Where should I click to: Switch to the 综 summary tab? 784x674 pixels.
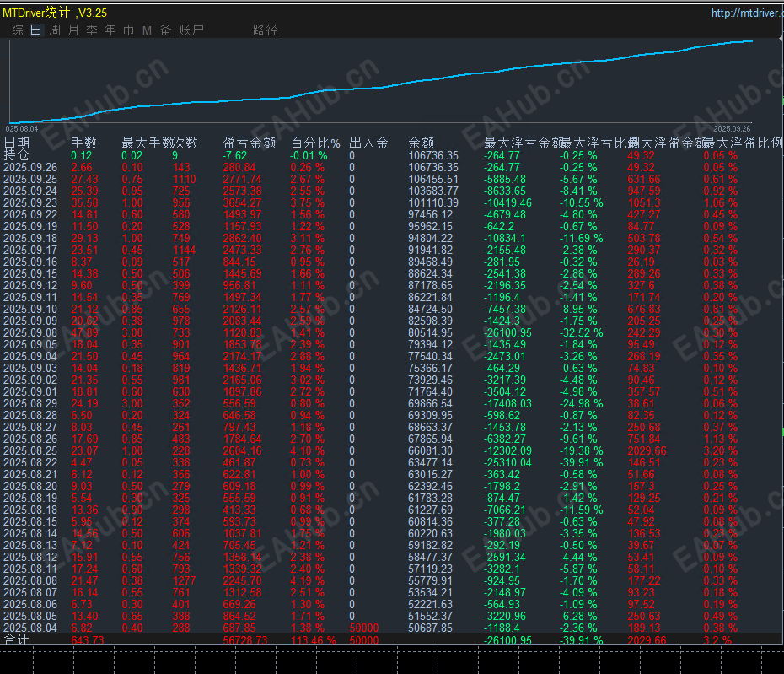18,30
